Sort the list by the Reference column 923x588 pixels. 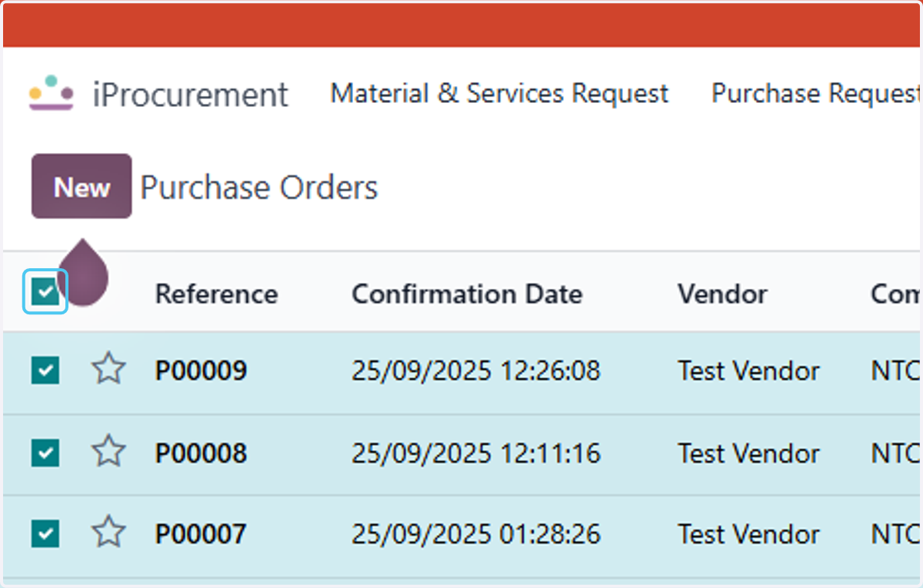pyautogui.click(x=216, y=294)
